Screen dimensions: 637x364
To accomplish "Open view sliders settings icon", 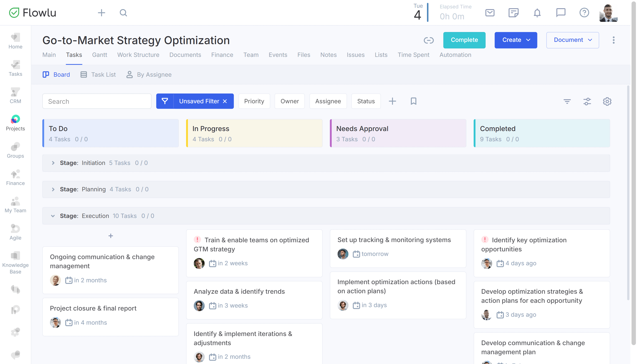I will 587,101.
